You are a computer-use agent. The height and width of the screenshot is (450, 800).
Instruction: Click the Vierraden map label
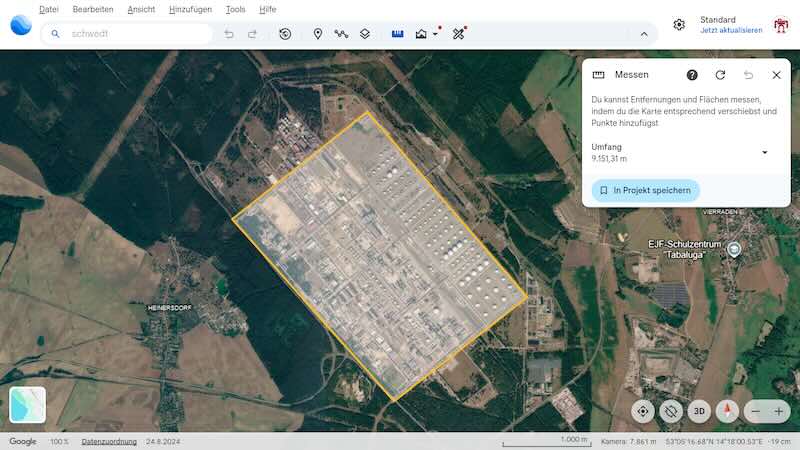pyautogui.click(x=723, y=212)
